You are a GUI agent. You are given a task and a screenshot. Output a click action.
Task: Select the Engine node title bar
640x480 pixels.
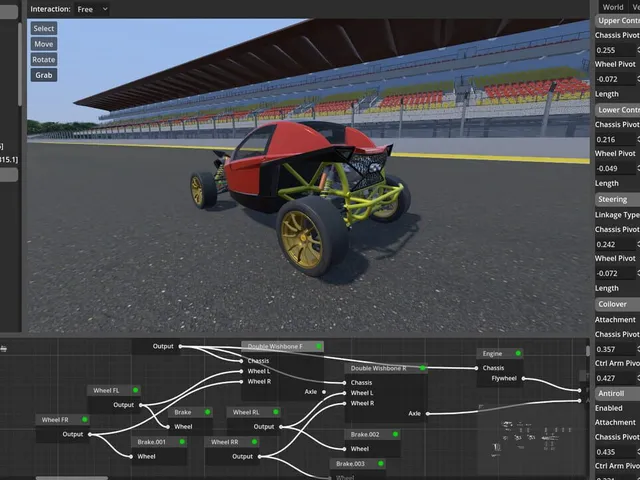point(500,353)
